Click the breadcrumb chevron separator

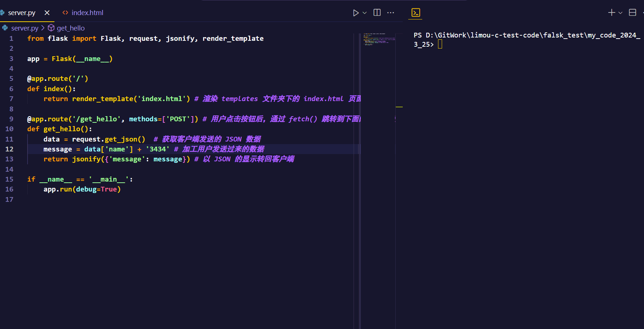(x=43, y=28)
